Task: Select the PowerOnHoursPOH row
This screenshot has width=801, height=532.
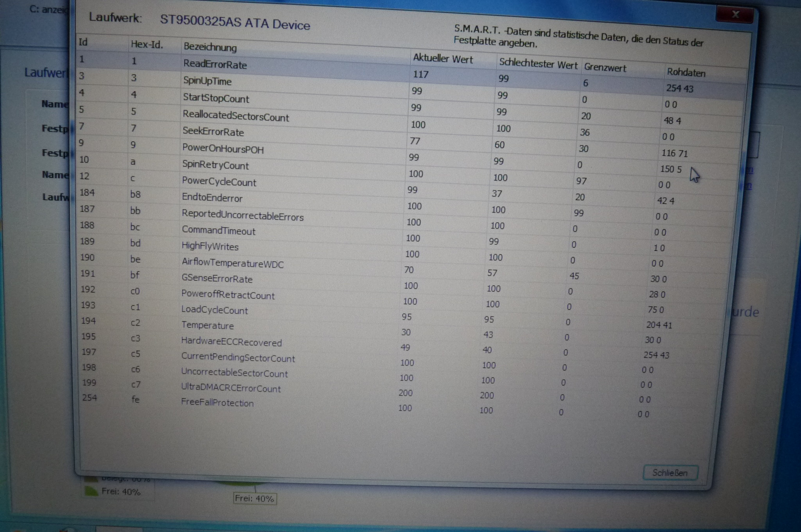Action: pyautogui.click(x=407, y=156)
